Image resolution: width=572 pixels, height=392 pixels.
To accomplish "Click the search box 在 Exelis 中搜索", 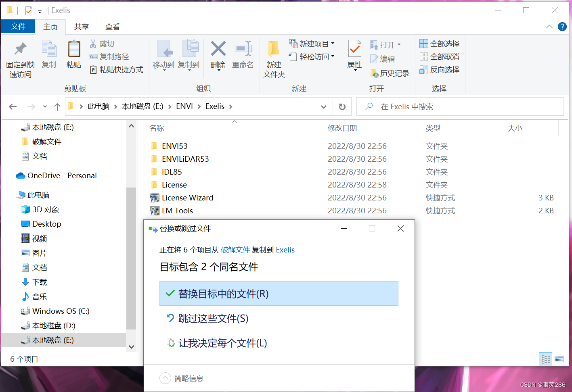I will pos(460,106).
